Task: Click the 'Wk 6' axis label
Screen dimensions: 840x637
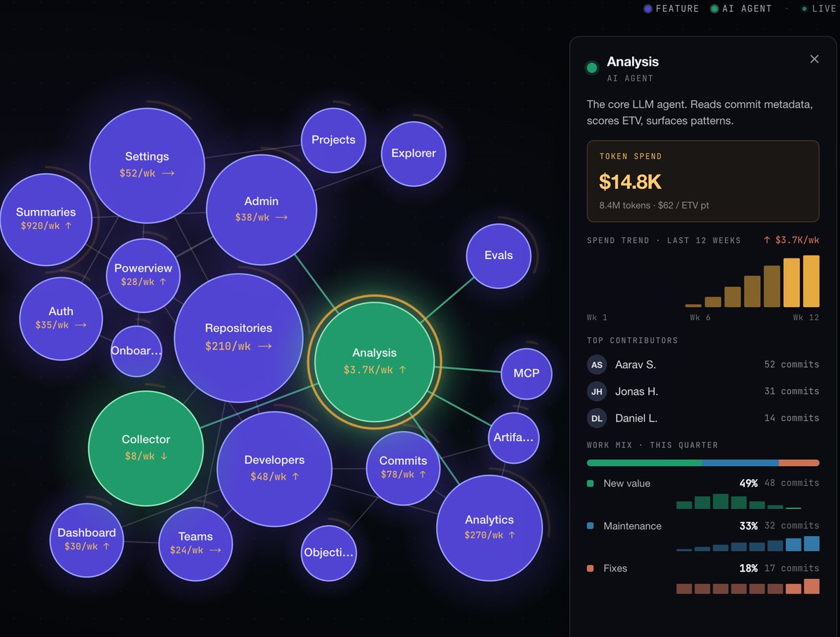Action: pyautogui.click(x=700, y=318)
